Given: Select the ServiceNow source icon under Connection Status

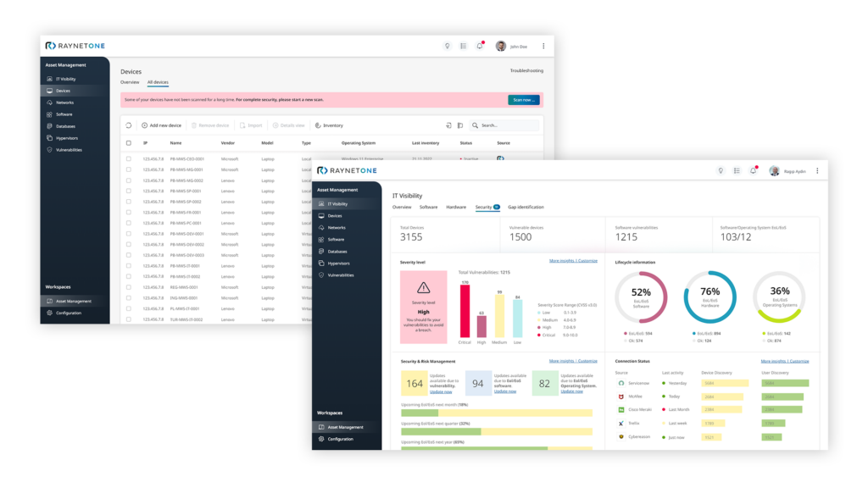Looking at the screenshot, I should (x=621, y=383).
